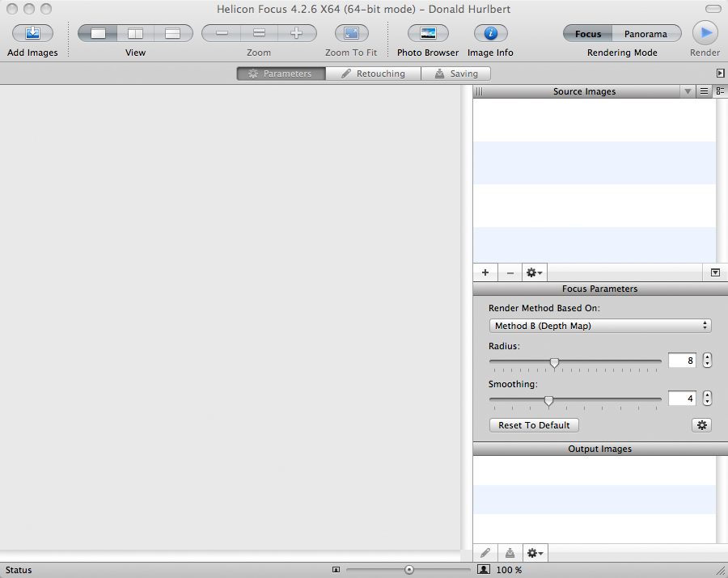
Task: Start rendering with the Render button
Action: [705, 33]
